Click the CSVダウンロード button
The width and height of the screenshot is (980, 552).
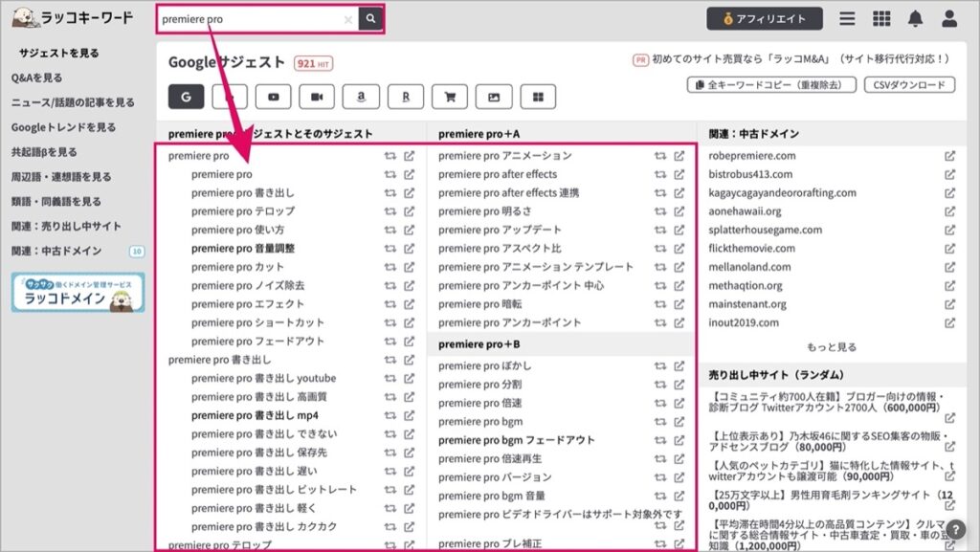(909, 85)
